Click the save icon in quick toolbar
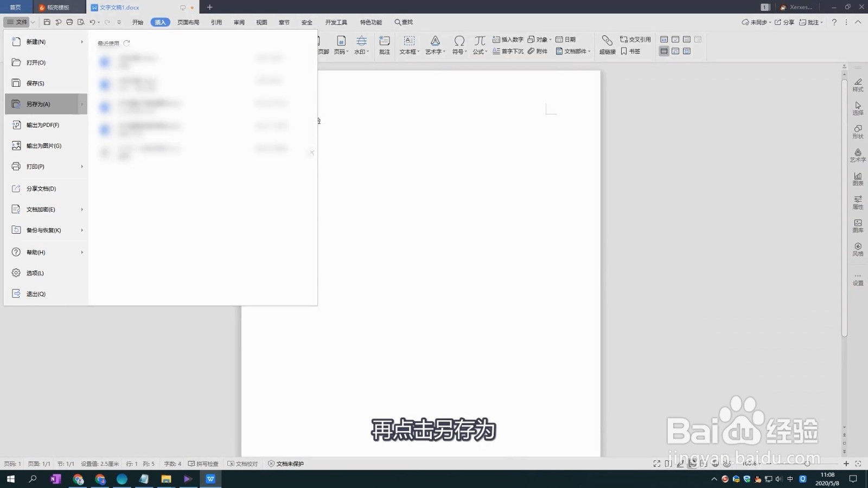The height and width of the screenshot is (488, 868). coord(47,22)
